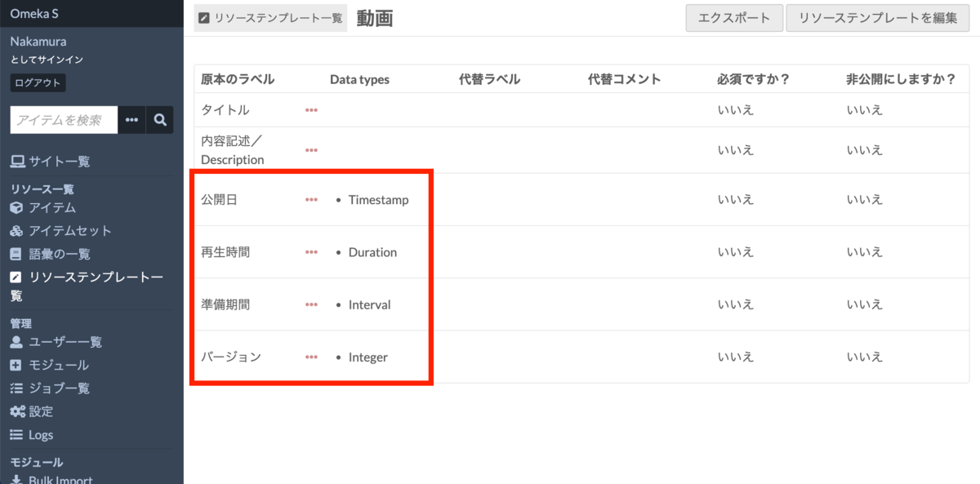Click the 代替ラベル column header

(489, 79)
